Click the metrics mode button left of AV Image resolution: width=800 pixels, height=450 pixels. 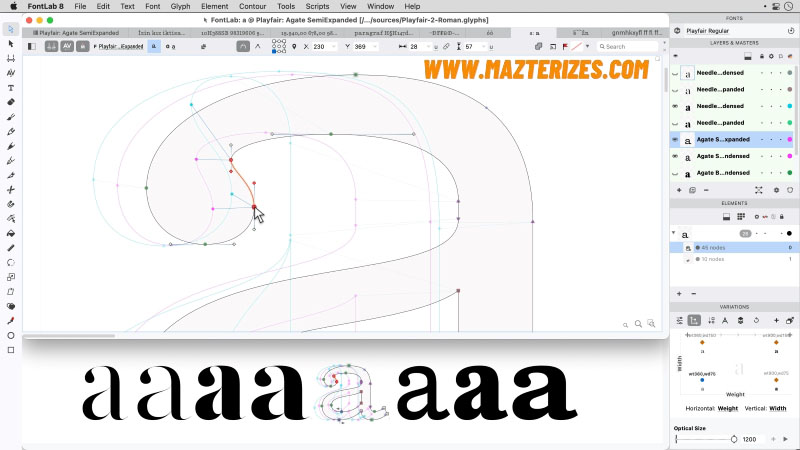pos(51,46)
